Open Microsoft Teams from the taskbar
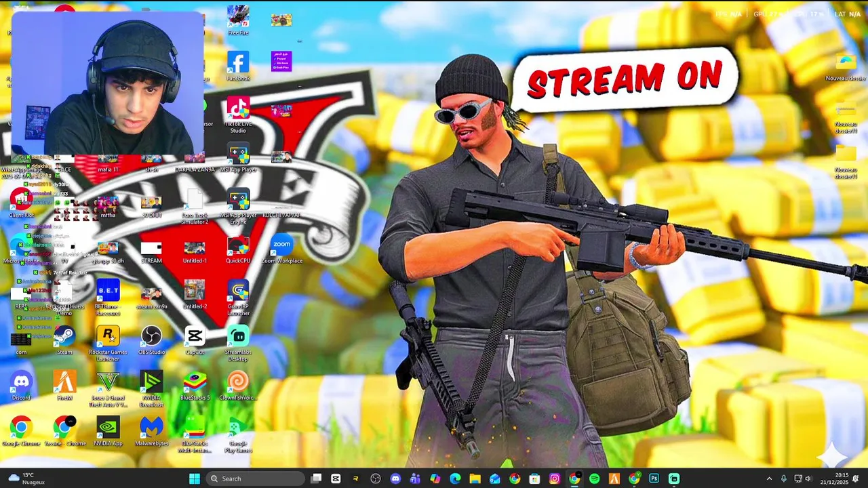Image resolution: width=868 pixels, height=488 pixels. coord(415,479)
